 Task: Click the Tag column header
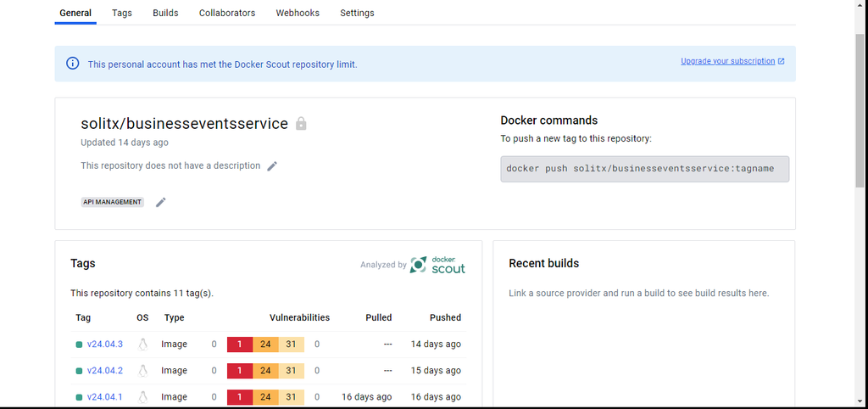pyautogui.click(x=83, y=317)
